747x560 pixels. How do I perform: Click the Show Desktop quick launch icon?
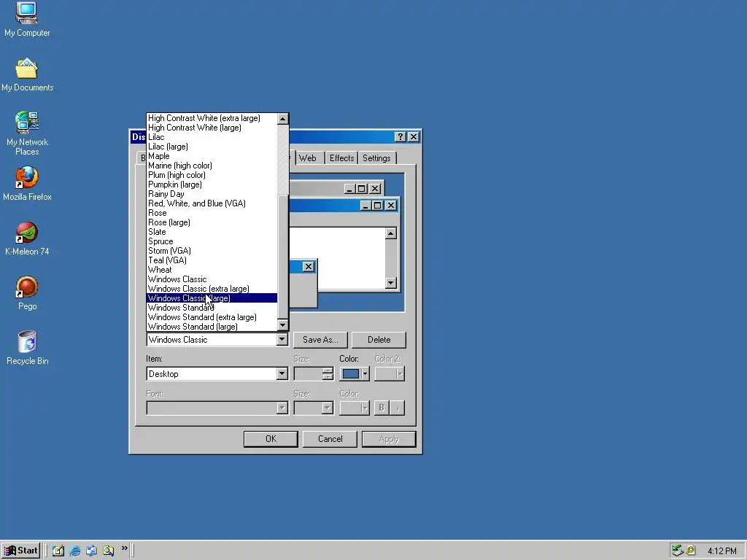58,551
